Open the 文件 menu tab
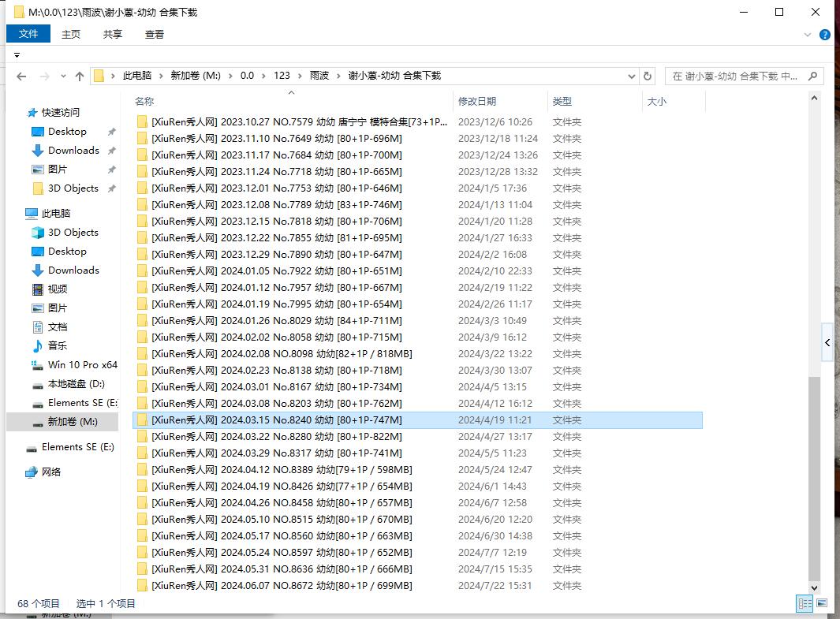This screenshot has width=840, height=619. [28, 34]
